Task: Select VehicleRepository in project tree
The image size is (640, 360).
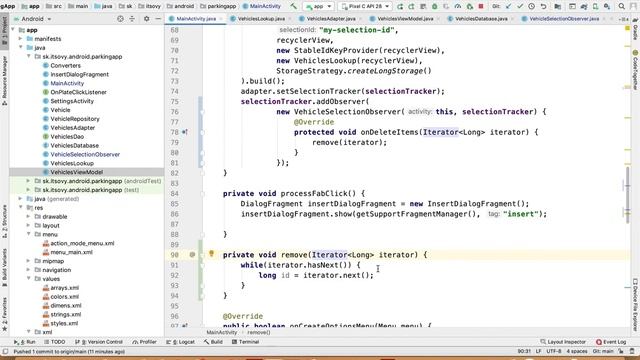Action: point(75,119)
